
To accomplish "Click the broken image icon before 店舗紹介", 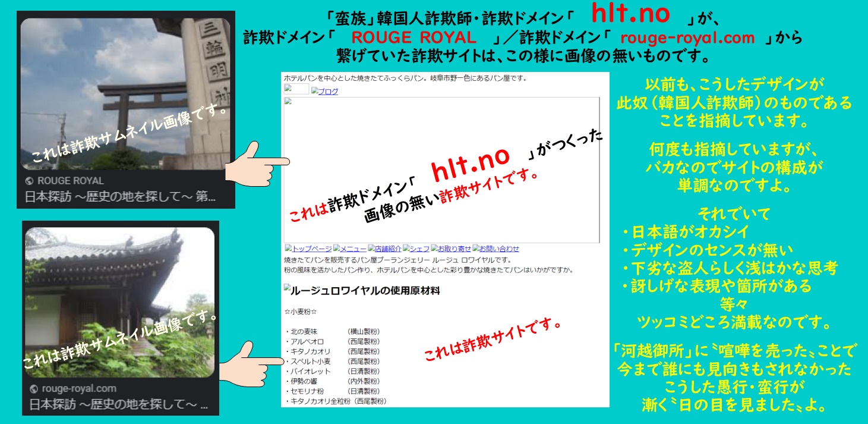I will tap(371, 249).
